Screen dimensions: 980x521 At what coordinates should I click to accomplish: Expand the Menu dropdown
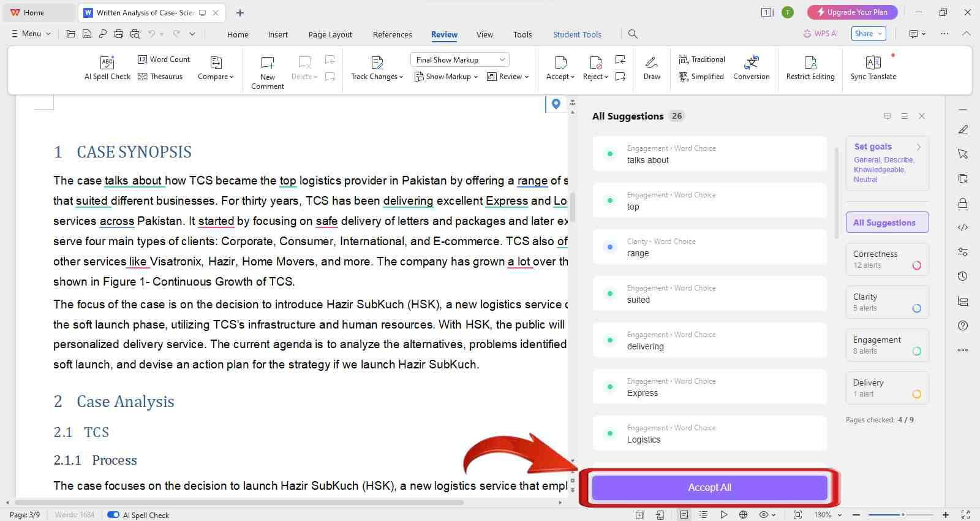pos(31,34)
